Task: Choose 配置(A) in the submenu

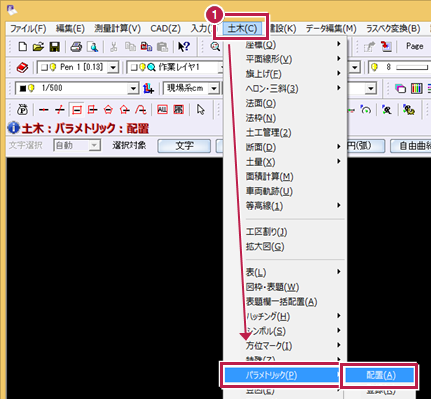Action: tap(380, 376)
